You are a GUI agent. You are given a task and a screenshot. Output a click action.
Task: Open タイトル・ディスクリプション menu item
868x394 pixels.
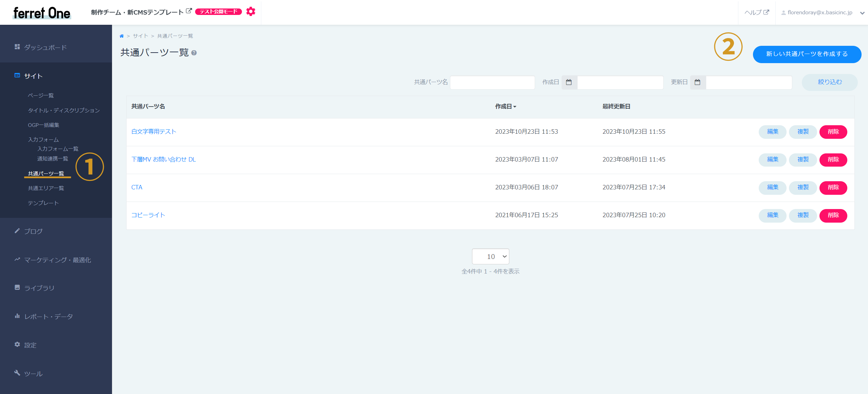(x=64, y=111)
